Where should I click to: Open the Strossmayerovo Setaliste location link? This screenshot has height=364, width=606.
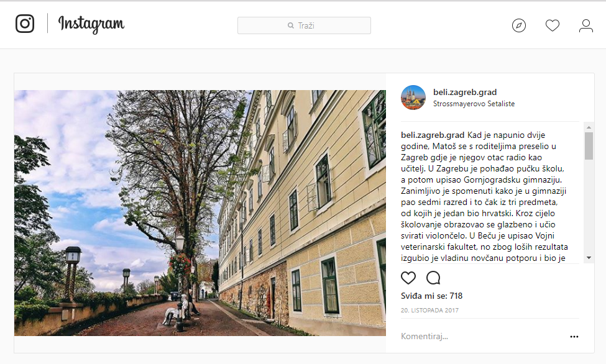474,104
